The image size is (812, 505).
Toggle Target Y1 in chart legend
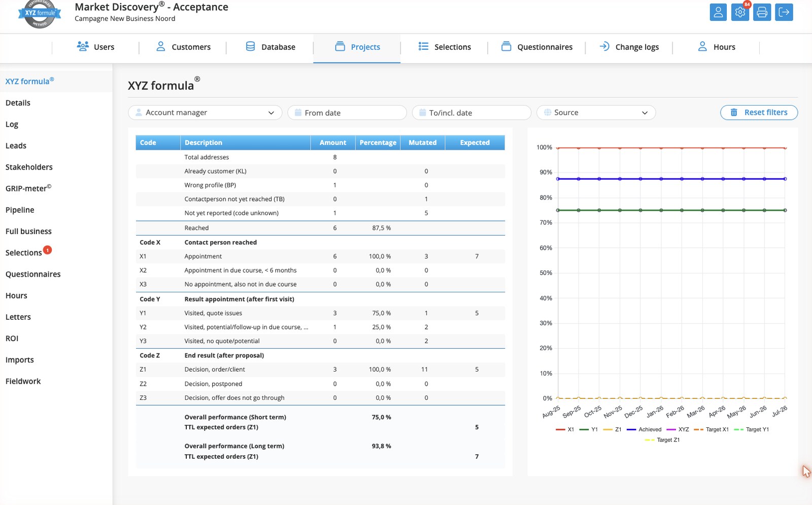[752, 429]
